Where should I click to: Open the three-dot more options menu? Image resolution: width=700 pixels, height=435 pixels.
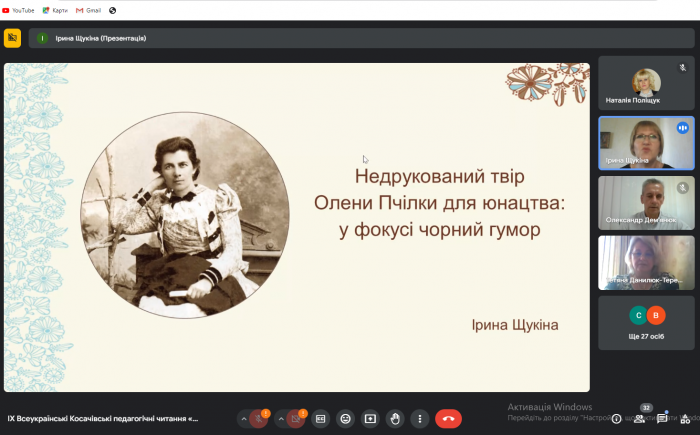(x=420, y=419)
